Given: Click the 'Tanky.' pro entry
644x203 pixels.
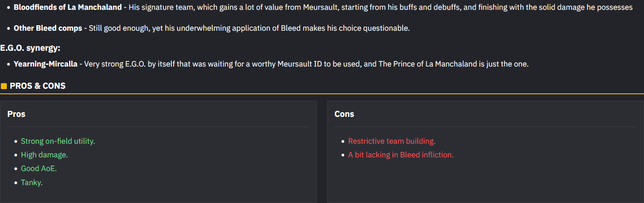Looking at the screenshot, I should tap(32, 183).
